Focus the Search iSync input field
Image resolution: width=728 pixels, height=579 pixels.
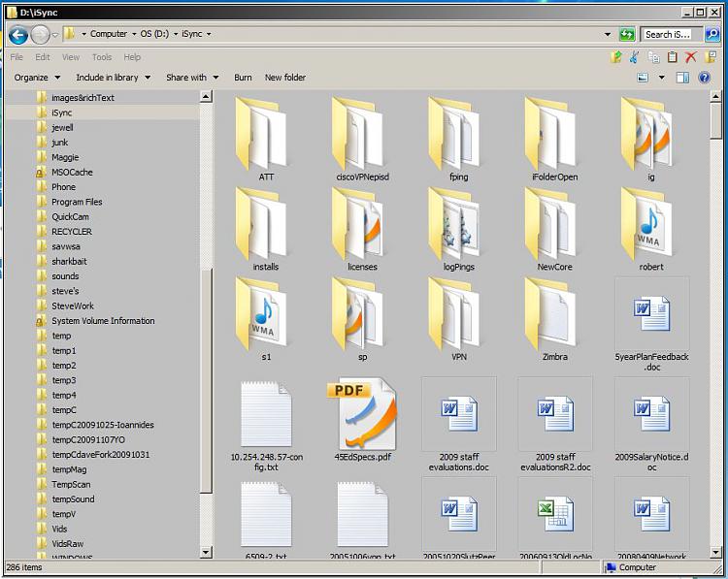point(672,34)
